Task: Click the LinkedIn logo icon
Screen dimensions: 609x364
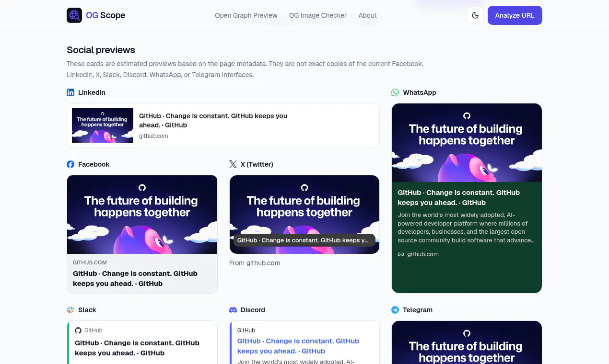Action: 70,92
